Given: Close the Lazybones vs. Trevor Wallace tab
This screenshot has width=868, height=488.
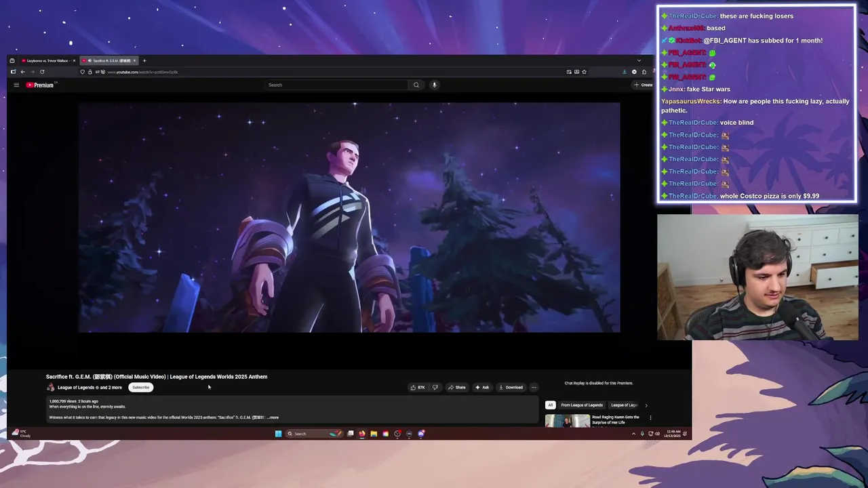Looking at the screenshot, I should (74, 60).
